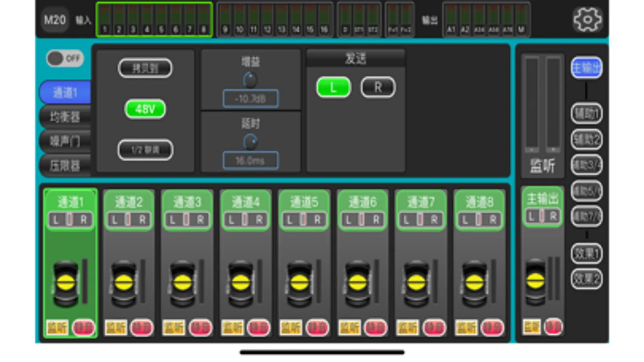This screenshot has width=644, height=362.
Task: Click the 拷贝到 copy button
Action: point(145,68)
